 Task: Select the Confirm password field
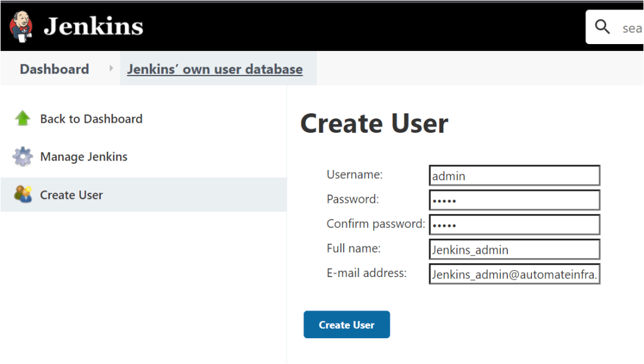514,225
